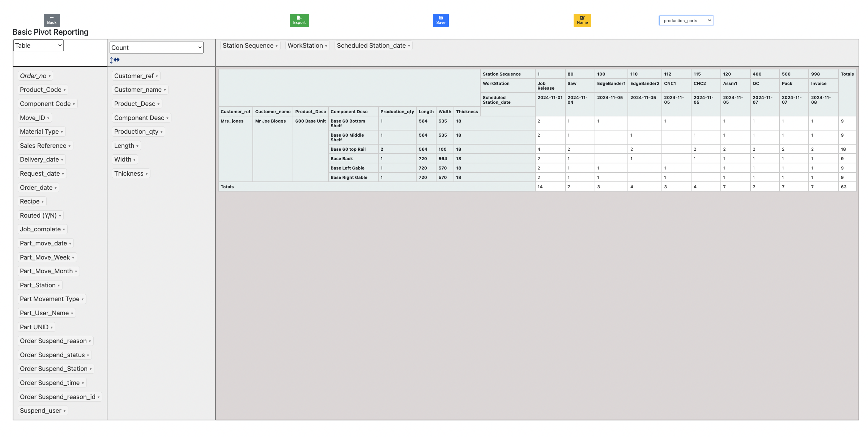868x437 pixels.
Task: Click the yellow Name edit button
Action: click(582, 20)
